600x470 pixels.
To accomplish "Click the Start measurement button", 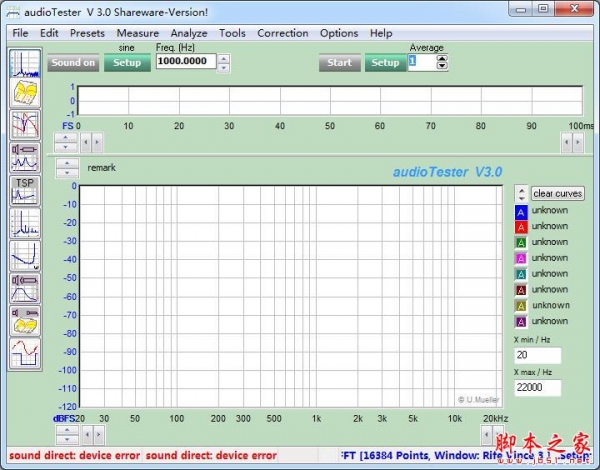I will coord(339,63).
